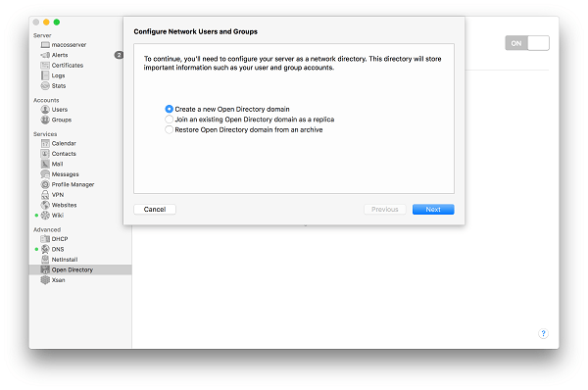This screenshot has width=588, height=390.
Task: Click the Cancel button
Action: click(x=155, y=210)
